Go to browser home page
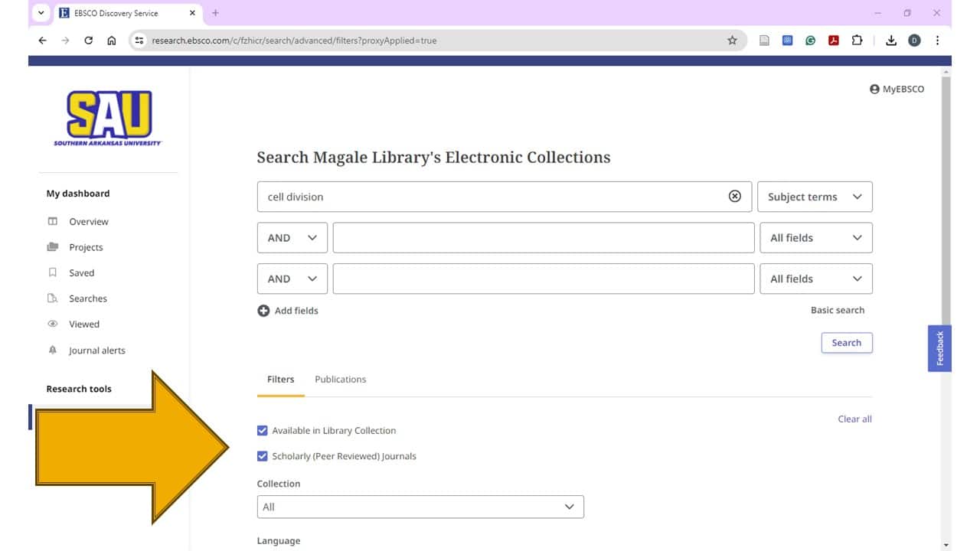Viewport: 980px width, 551px height. point(112,41)
